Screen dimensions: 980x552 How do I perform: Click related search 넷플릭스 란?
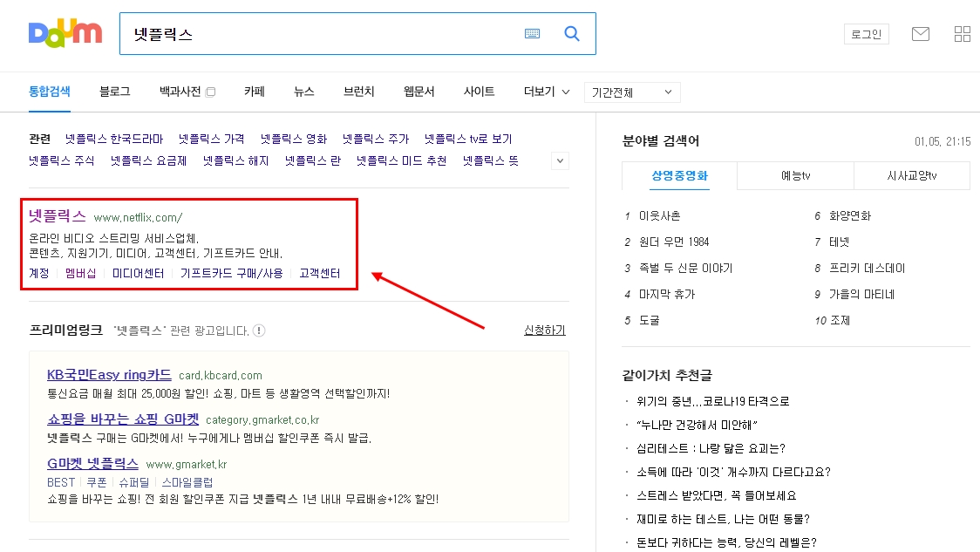pos(312,160)
